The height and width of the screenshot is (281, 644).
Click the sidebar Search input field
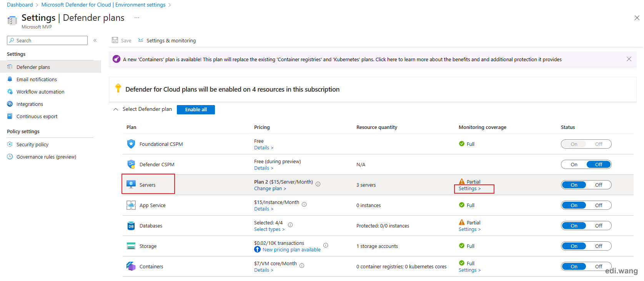tap(47, 40)
